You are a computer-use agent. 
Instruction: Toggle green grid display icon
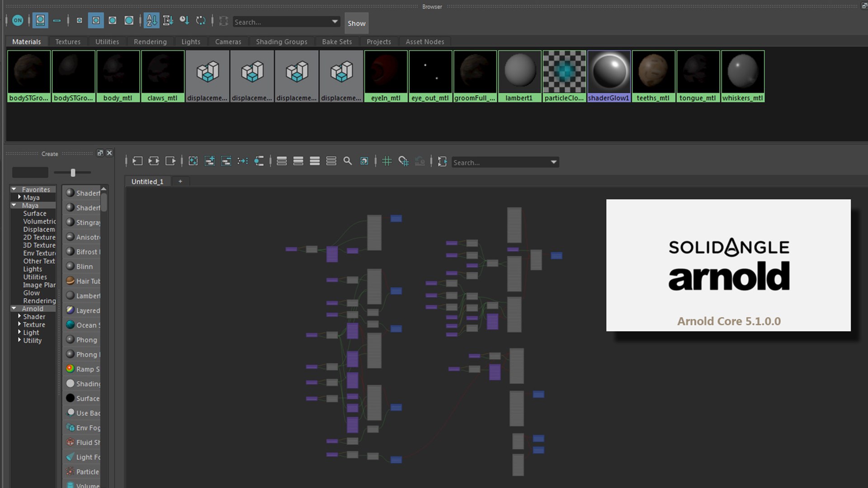pyautogui.click(x=387, y=161)
